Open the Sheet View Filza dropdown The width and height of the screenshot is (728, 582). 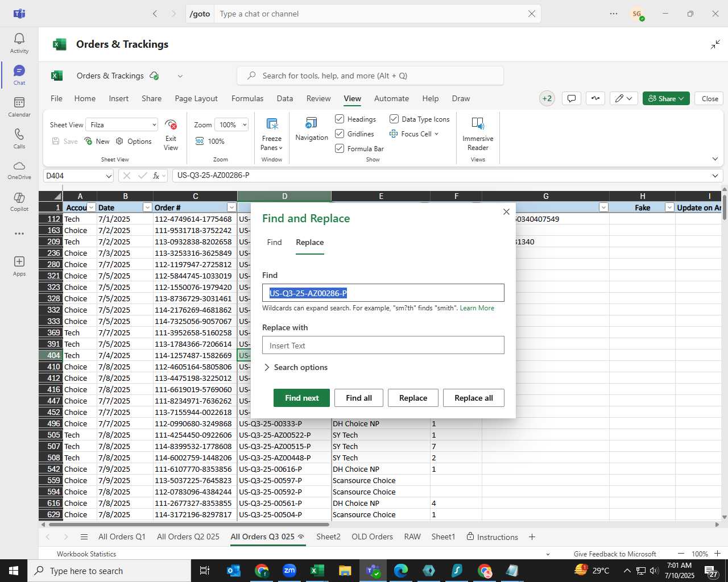tap(122, 124)
